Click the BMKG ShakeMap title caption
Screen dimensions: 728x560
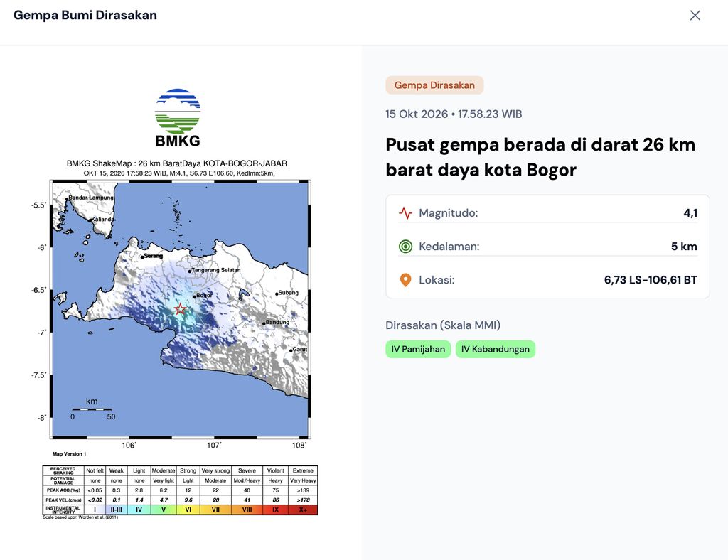177,163
